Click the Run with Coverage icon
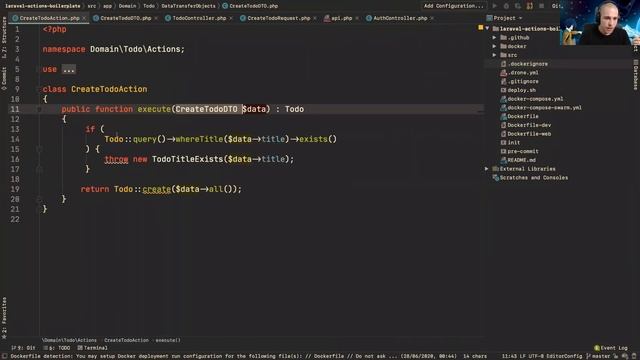 tap(518, 6)
